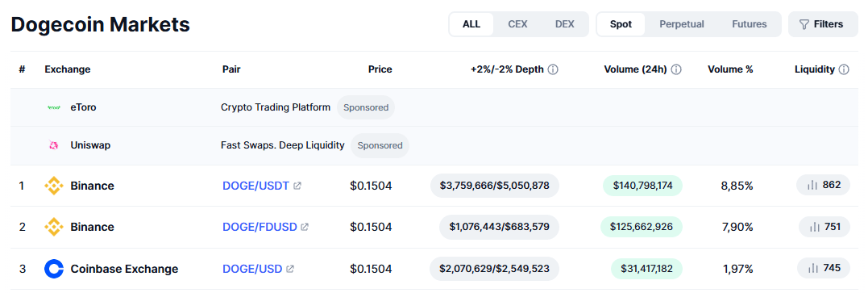Click depth value $3,759,666/$5,050,878
868x293 pixels.
pyautogui.click(x=494, y=186)
